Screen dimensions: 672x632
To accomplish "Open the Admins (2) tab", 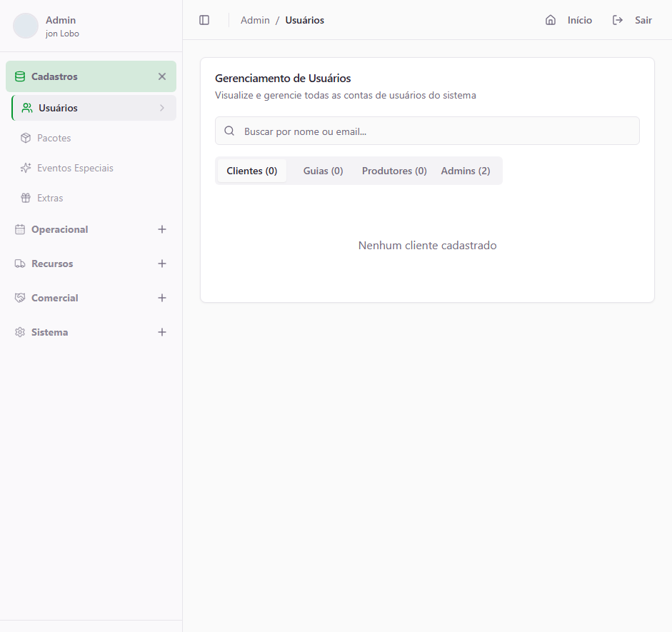I will [x=465, y=171].
